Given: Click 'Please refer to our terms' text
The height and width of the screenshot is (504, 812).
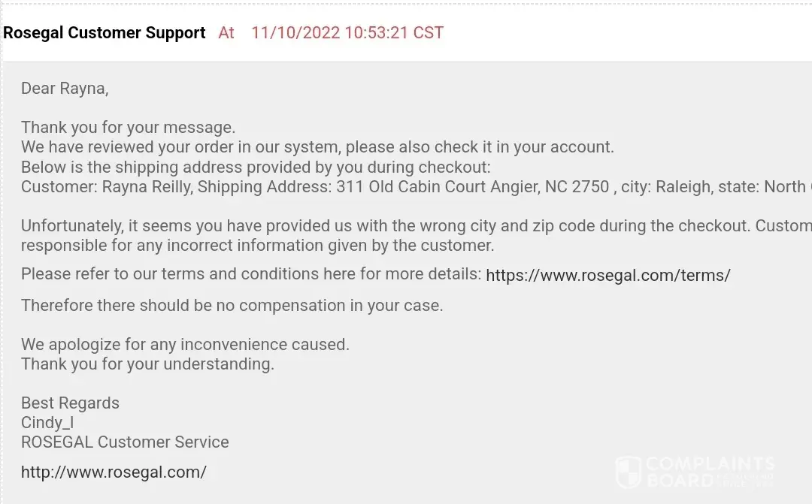Looking at the screenshot, I should pos(250,274).
